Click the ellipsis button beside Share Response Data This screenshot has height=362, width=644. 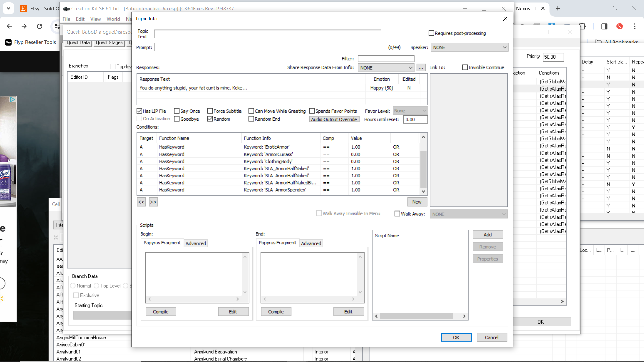point(421,68)
